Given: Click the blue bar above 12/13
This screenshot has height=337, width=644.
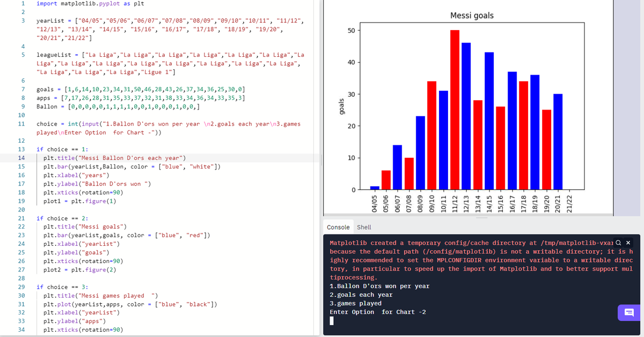Looking at the screenshot, I should (x=466, y=116).
